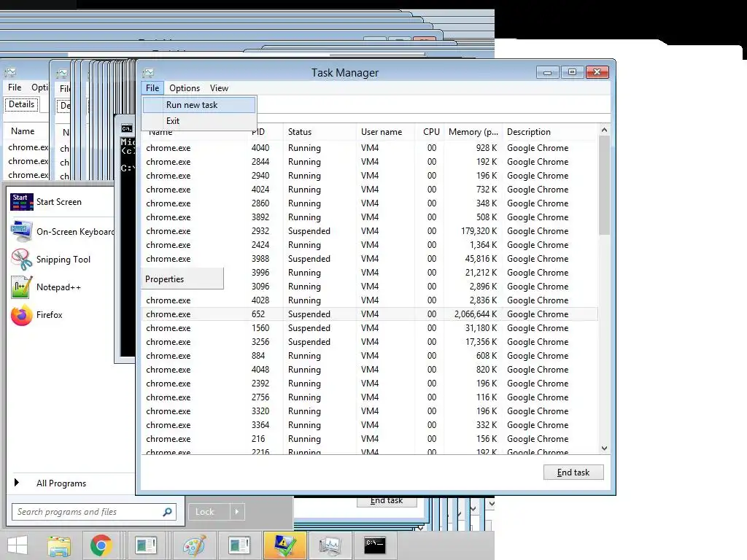Select chrome.exe process with PID 2860
The height and width of the screenshot is (560, 747).
coord(369,203)
